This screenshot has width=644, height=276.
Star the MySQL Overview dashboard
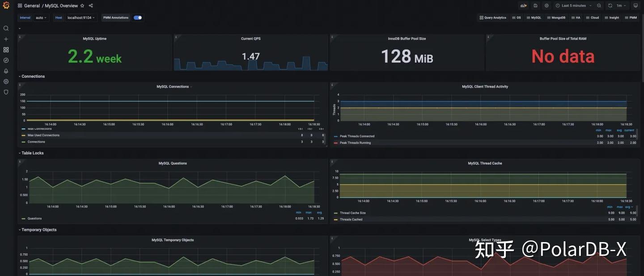pos(82,6)
